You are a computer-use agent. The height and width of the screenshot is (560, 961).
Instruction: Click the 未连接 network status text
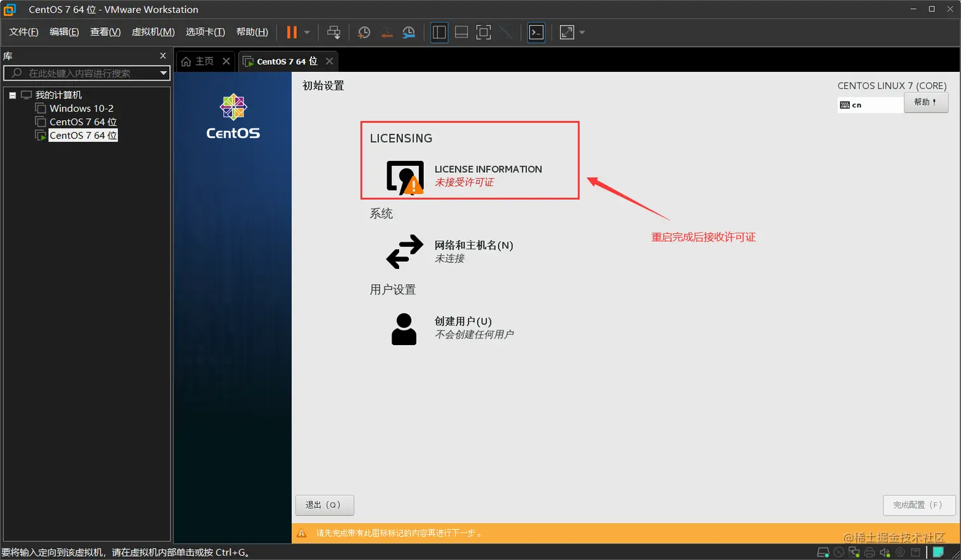pos(449,259)
